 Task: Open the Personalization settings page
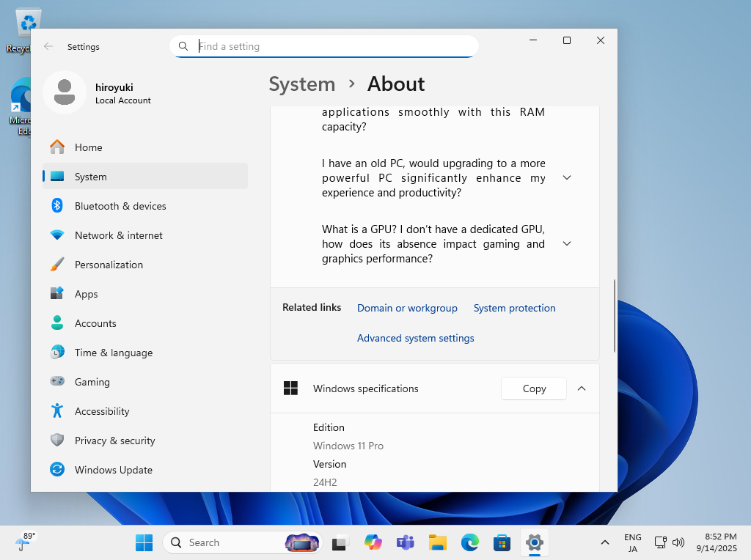coord(145,264)
